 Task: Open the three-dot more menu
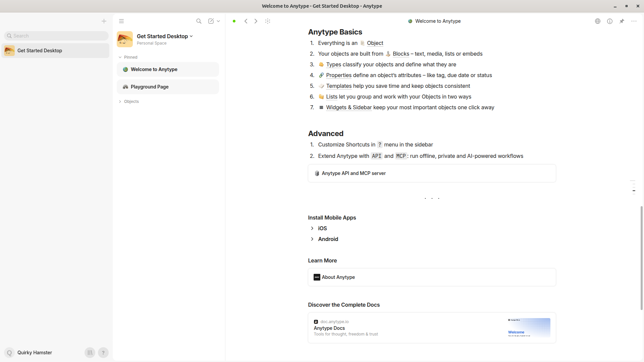(634, 21)
